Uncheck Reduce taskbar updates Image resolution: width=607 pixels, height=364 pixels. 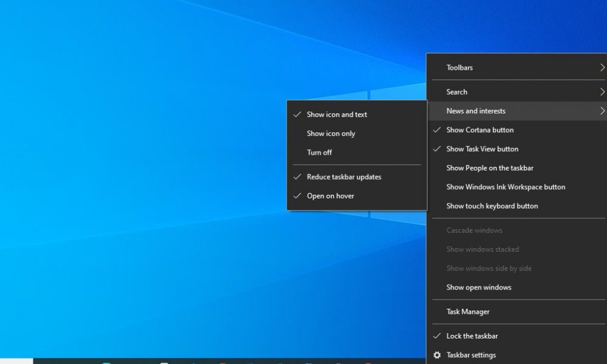click(x=344, y=177)
